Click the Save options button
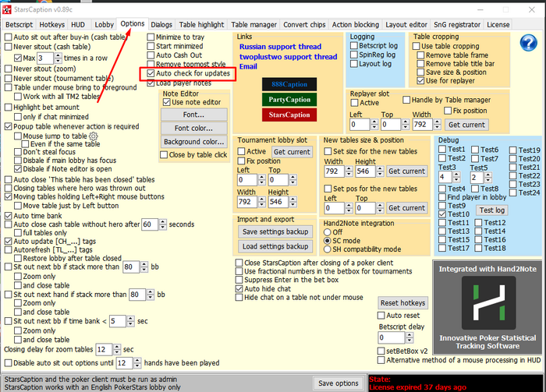Screen dimensions: 546x392 coord(338,383)
